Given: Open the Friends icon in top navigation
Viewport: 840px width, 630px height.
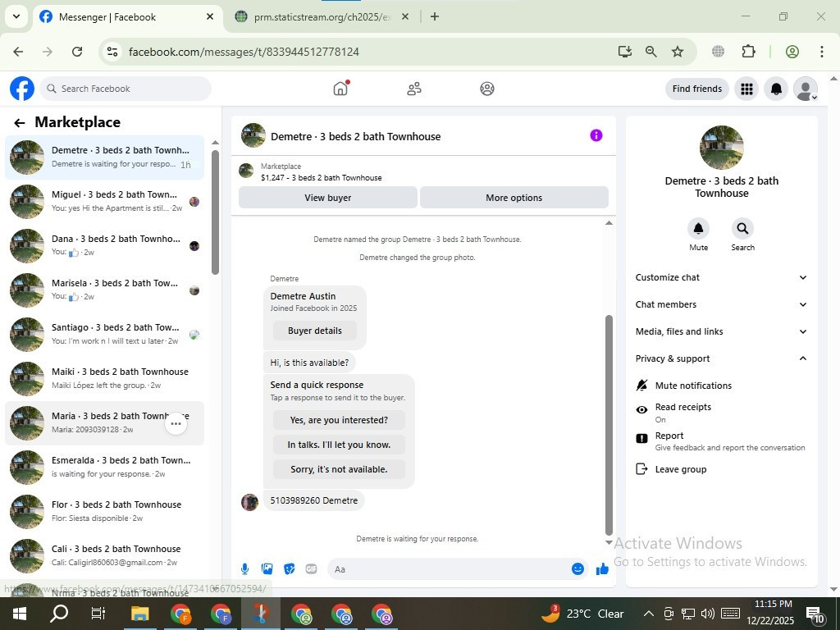Looking at the screenshot, I should pos(414,89).
